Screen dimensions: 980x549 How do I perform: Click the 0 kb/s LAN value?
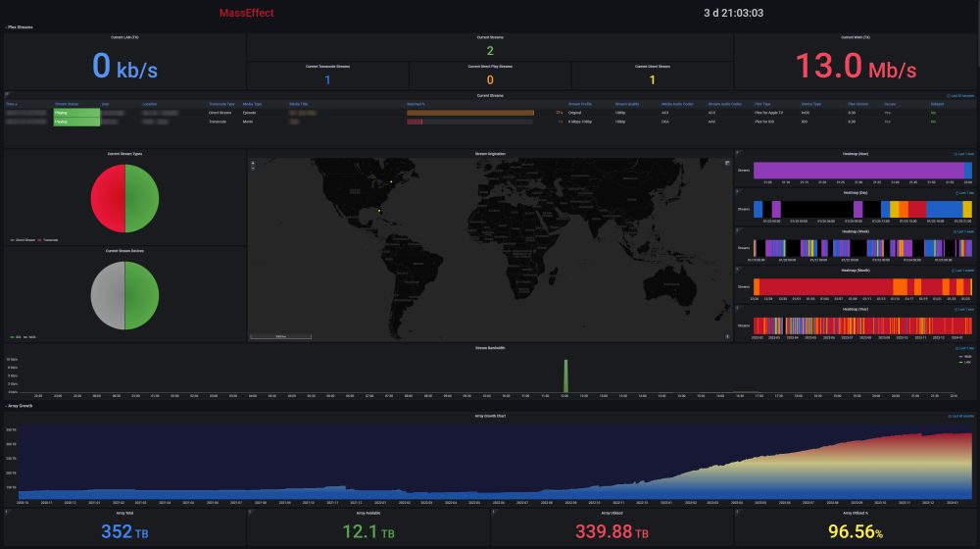124,67
